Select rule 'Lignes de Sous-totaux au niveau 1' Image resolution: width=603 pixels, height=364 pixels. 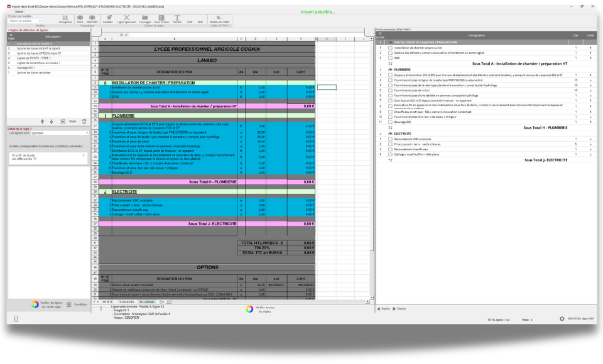(48, 63)
